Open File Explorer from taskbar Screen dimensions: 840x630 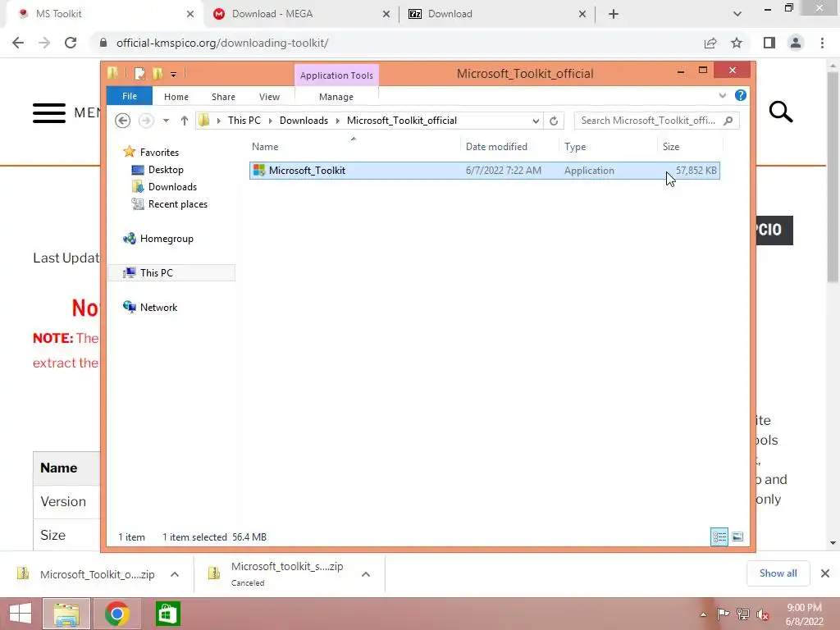66,614
